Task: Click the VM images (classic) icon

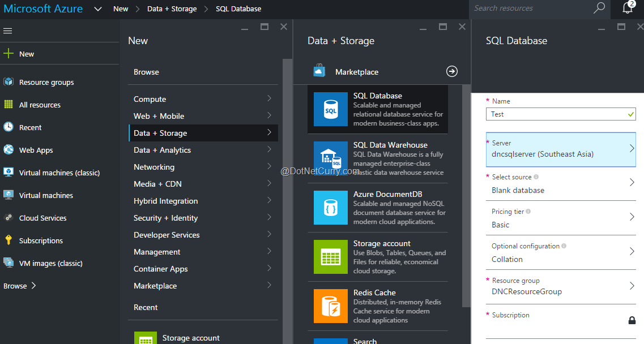Action: 8,263
